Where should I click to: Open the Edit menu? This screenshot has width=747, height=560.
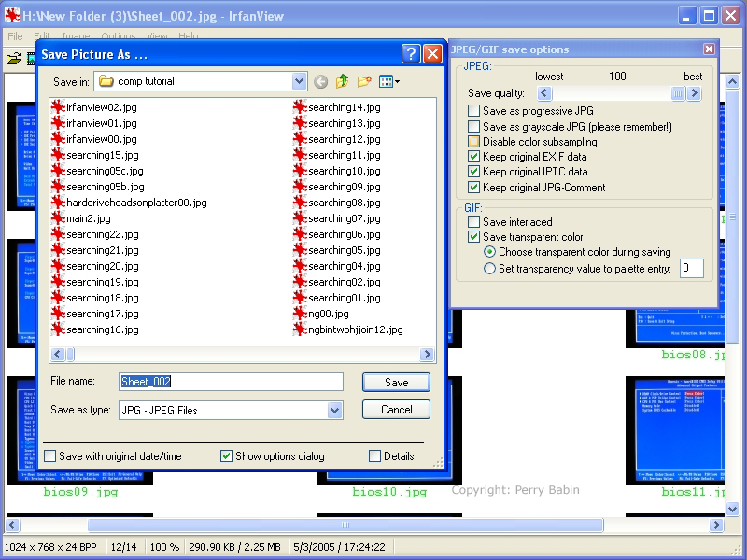click(42, 36)
